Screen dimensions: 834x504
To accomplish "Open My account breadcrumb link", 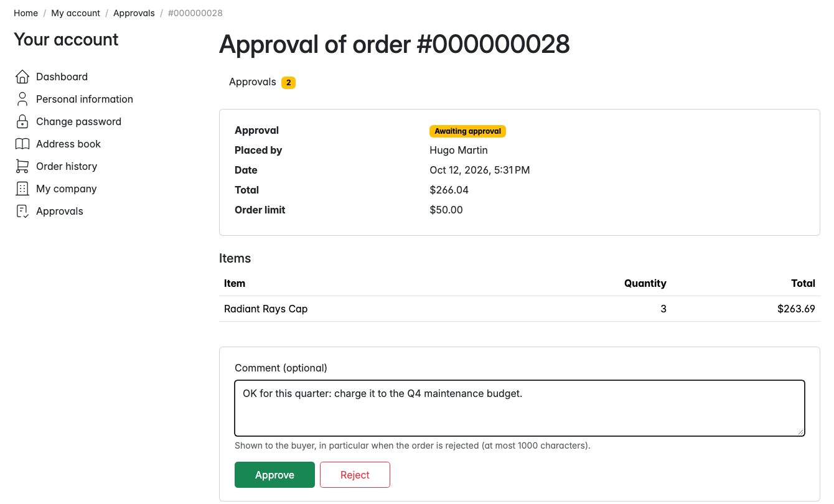I will (75, 13).
